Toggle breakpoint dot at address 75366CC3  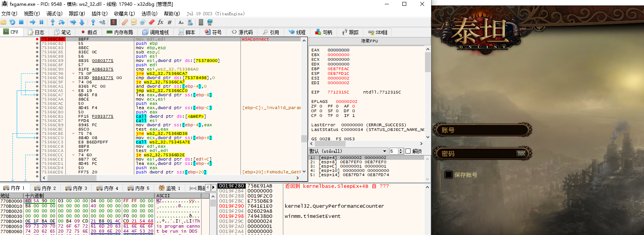(x=37, y=142)
